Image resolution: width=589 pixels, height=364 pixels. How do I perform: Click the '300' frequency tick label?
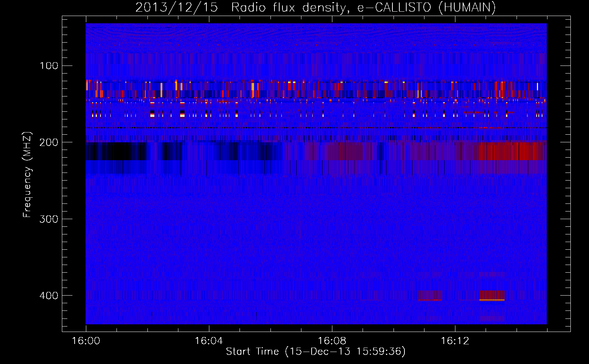49,219
